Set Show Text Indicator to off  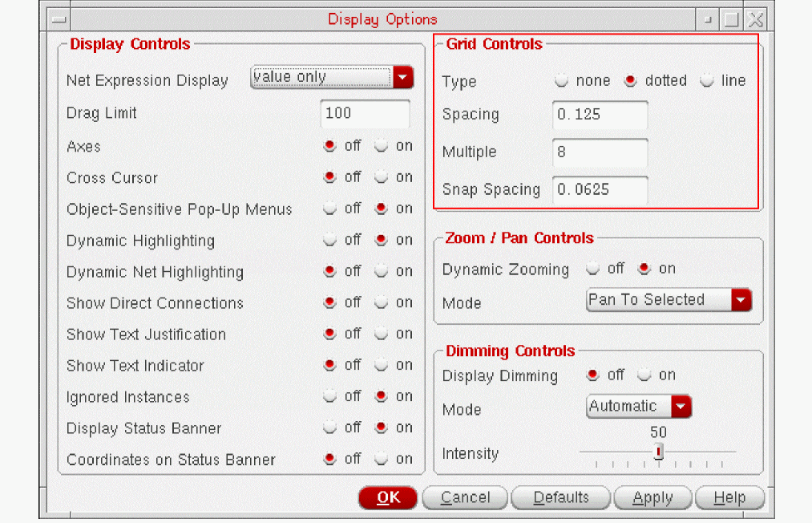pos(329,365)
